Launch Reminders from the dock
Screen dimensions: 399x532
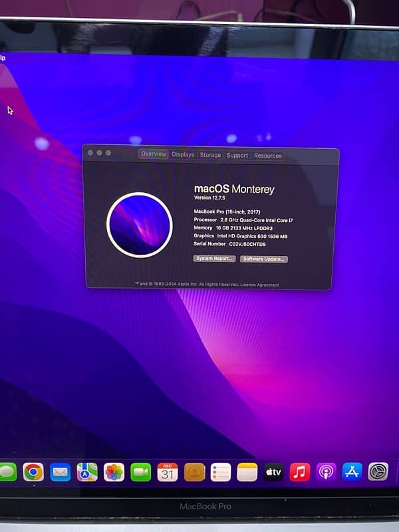point(221,472)
